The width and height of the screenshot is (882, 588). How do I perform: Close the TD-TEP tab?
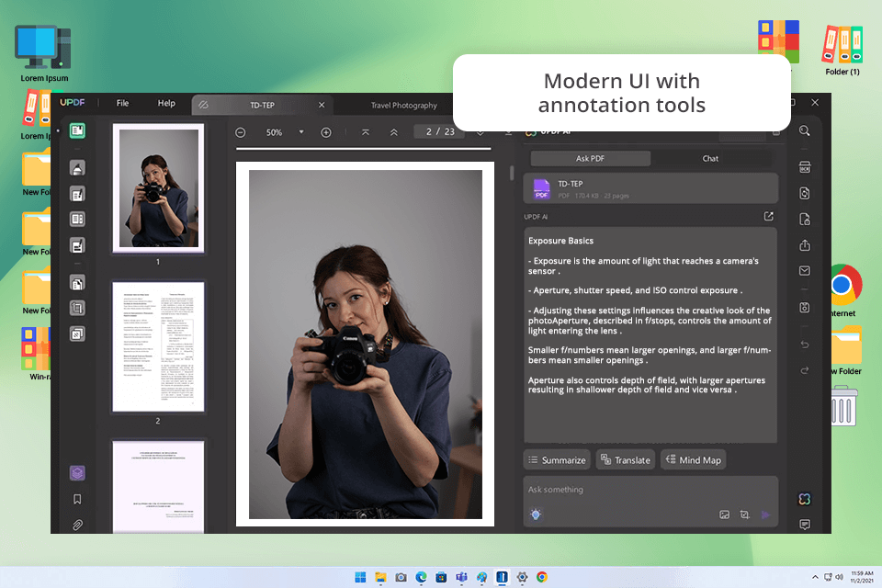click(x=322, y=106)
